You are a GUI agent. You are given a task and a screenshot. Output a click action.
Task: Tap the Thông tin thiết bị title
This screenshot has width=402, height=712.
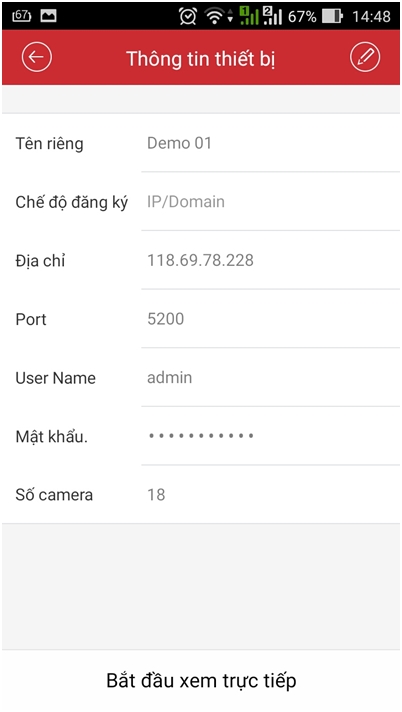(x=200, y=59)
